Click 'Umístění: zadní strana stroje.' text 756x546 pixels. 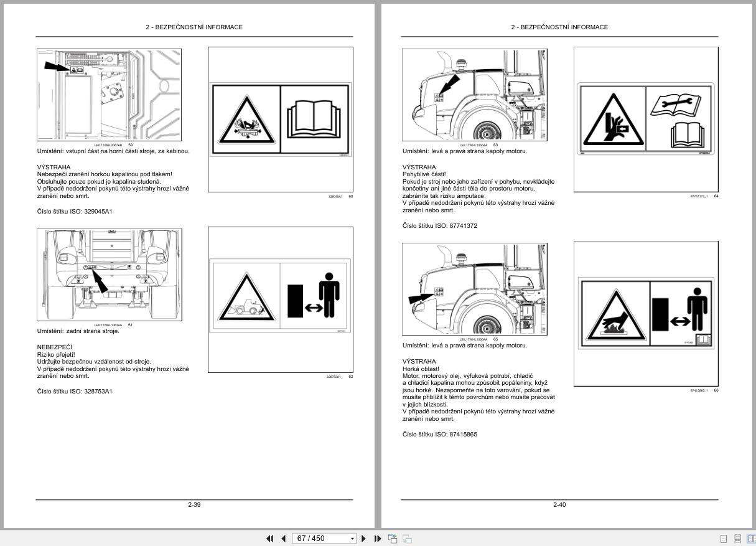(78, 331)
